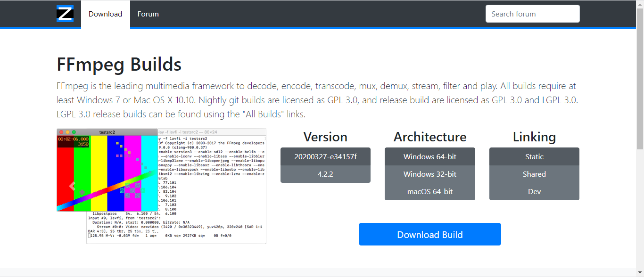Select Shared linking option

click(534, 174)
